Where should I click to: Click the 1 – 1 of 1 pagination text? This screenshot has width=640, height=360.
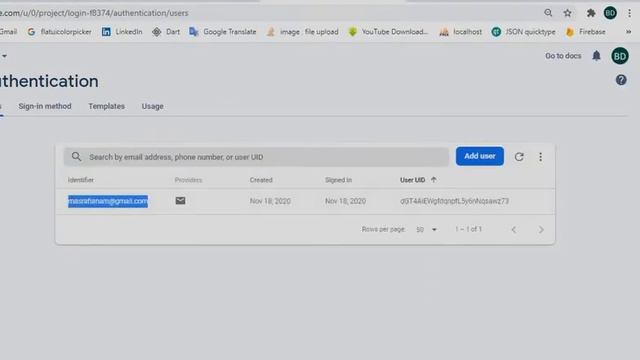[x=469, y=229]
